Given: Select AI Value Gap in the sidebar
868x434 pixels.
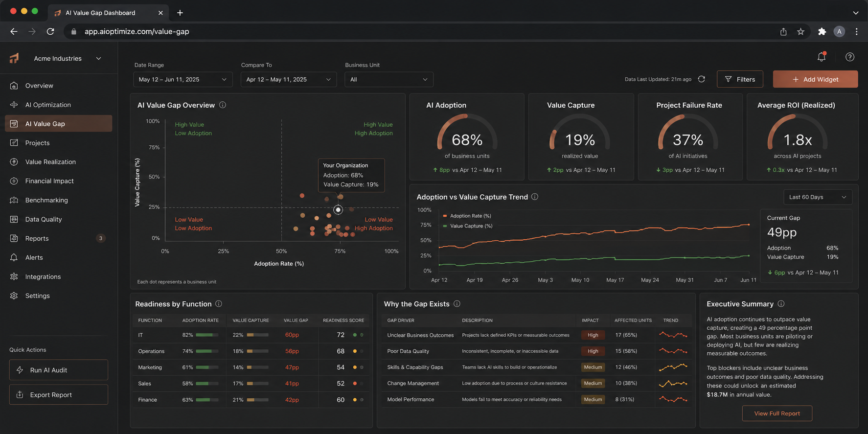Looking at the screenshot, I should coord(58,124).
